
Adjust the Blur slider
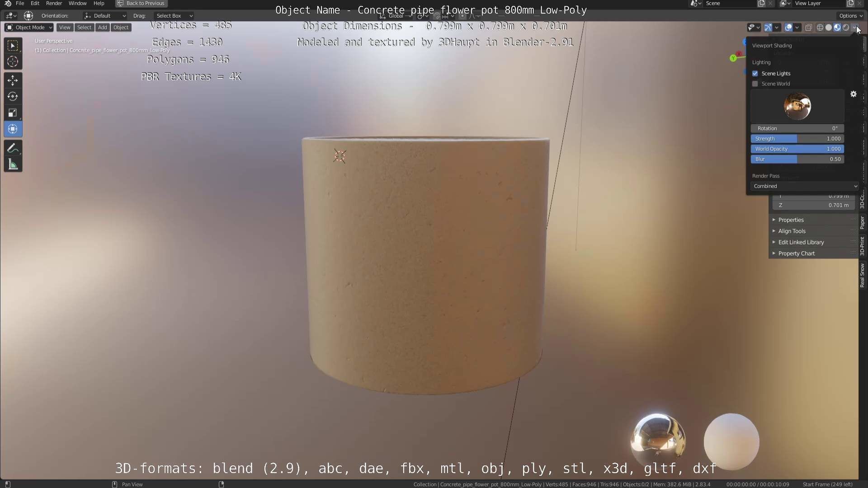[x=797, y=160]
